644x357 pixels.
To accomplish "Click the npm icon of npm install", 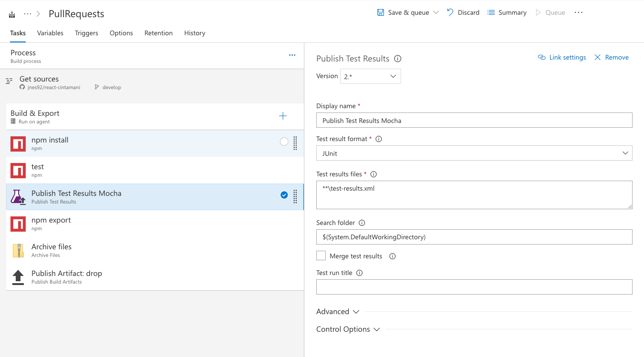I will 18,143.
